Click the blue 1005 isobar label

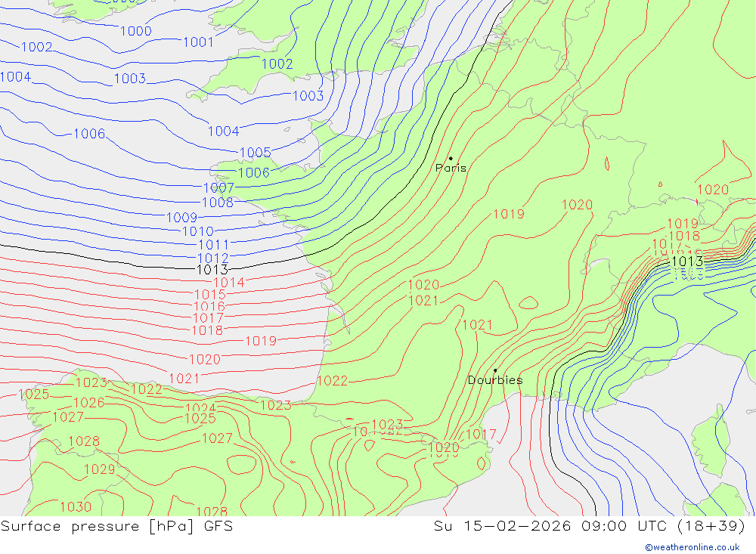[255, 153]
